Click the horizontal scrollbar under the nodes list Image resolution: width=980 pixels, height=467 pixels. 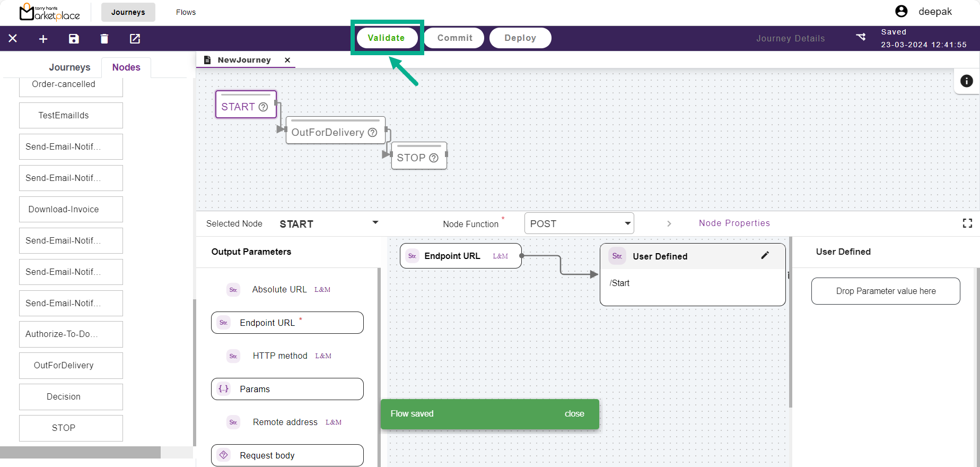tap(80, 452)
